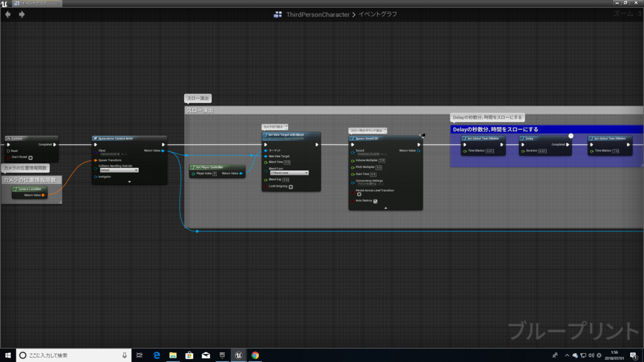Click the Delay node latent clock icon

(x=571, y=136)
